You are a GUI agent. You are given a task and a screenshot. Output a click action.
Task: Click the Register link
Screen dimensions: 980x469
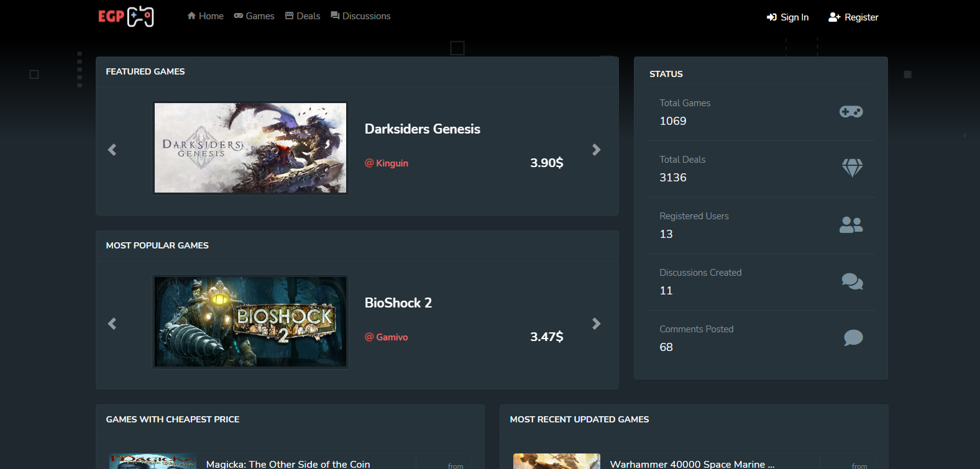point(853,17)
